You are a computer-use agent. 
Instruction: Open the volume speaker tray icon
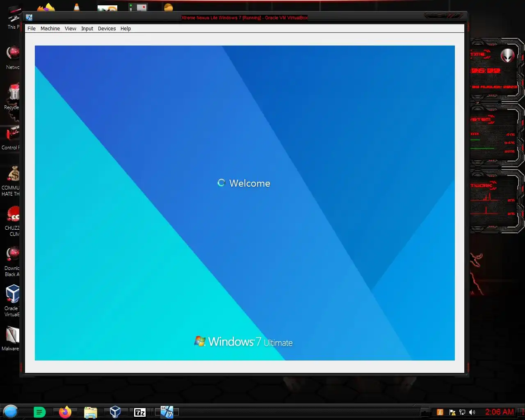(x=472, y=412)
